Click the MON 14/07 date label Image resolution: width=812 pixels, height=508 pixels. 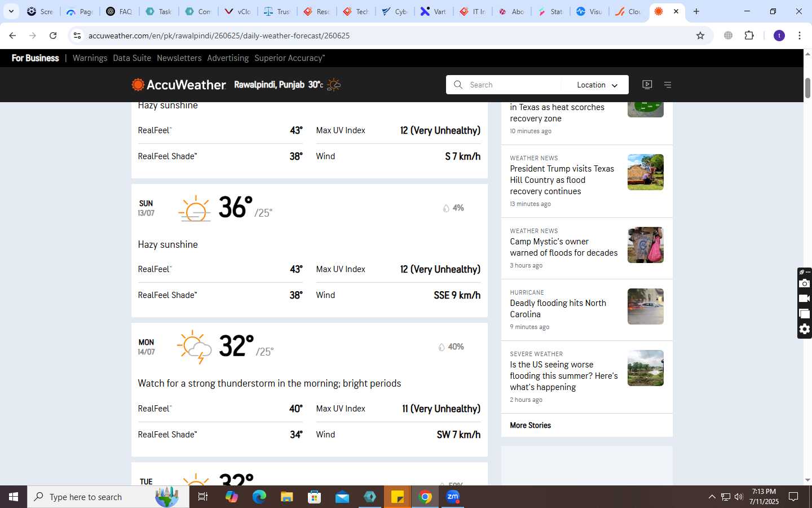(146, 347)
